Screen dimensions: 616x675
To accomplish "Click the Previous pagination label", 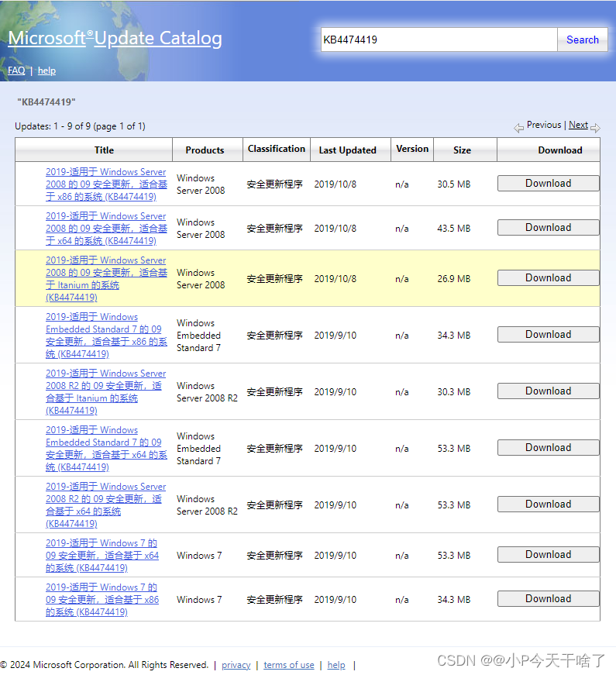I will click(x=544, y=125).
